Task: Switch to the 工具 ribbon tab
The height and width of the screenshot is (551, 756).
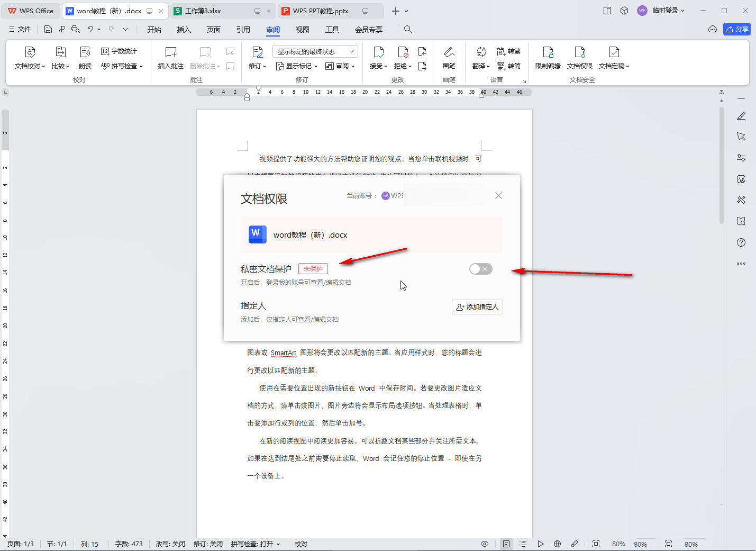Action: pyautogui.click(x=332, y=30)
